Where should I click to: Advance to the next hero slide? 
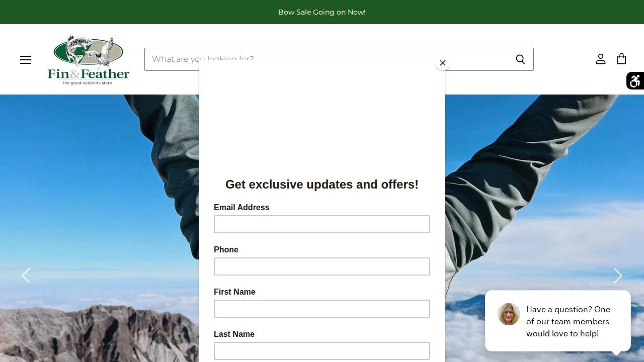click(x=618, y=276)
